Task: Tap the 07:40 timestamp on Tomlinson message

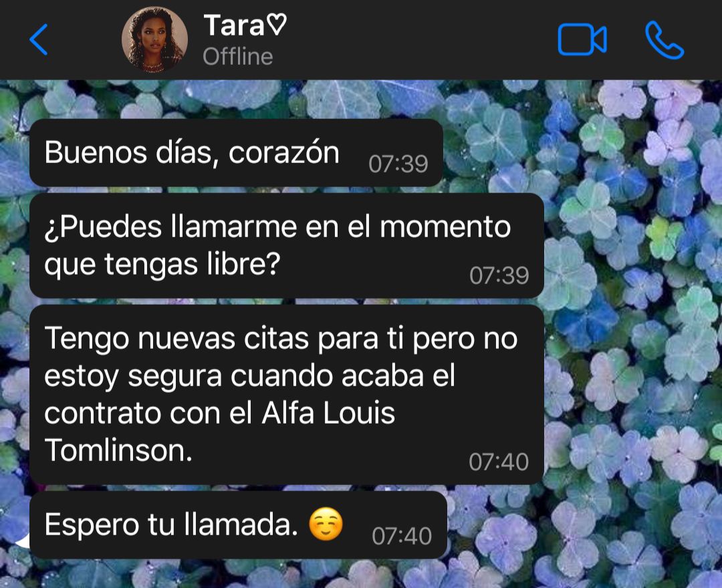Action: click(499, 462)
